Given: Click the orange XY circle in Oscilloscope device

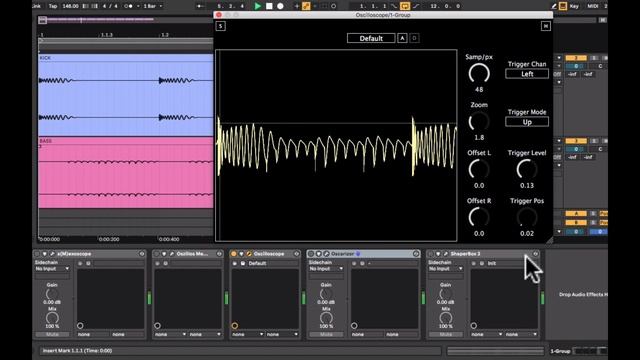Looking at the screenshot, I should coord(235,326).
